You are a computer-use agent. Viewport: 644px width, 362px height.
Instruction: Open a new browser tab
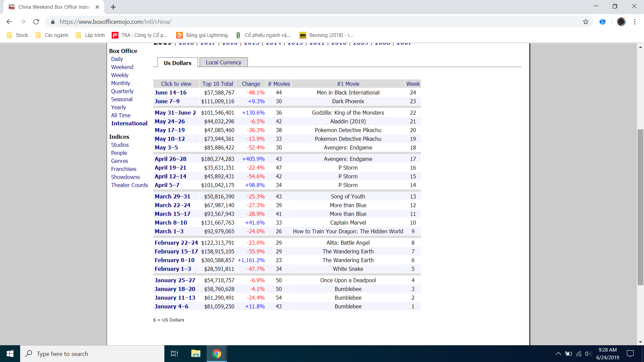pyautogui.click(x=113, y=7)
